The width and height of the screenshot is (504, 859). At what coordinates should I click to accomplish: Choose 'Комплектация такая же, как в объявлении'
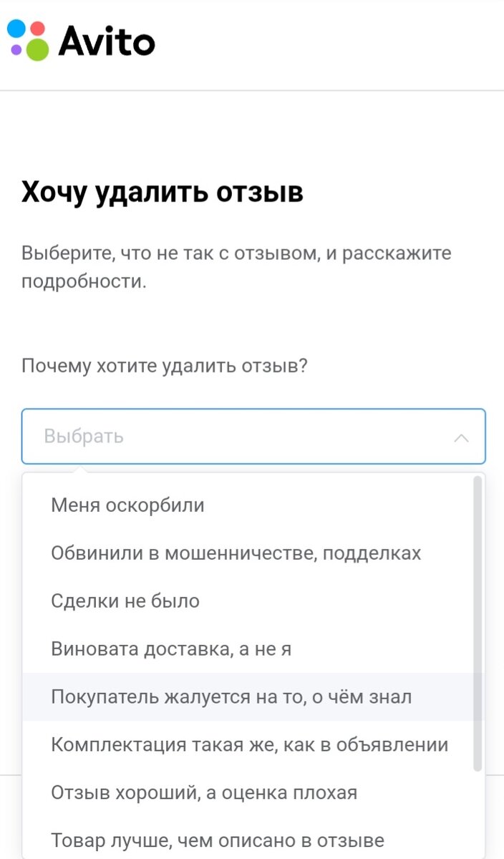click(249, 744)
